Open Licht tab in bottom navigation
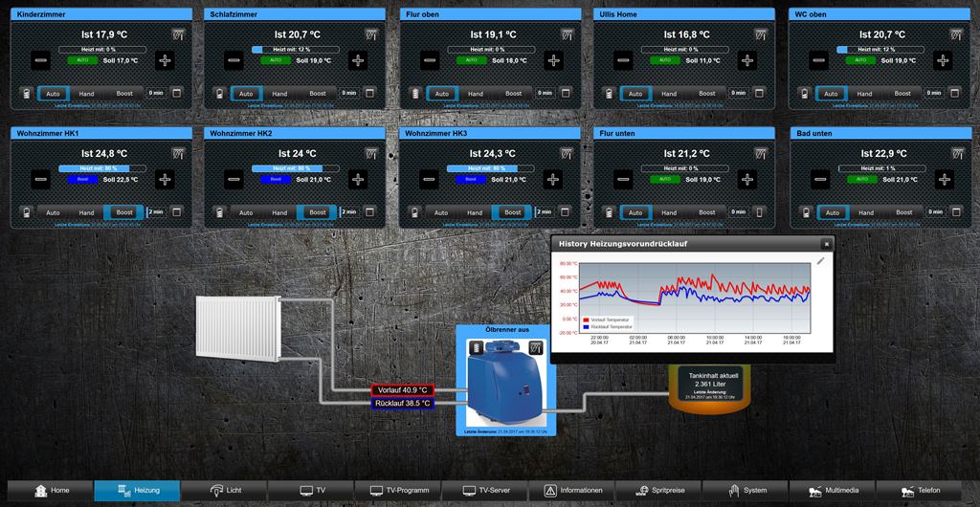Screen dimensions: 980x507 [x=224, y=491]
